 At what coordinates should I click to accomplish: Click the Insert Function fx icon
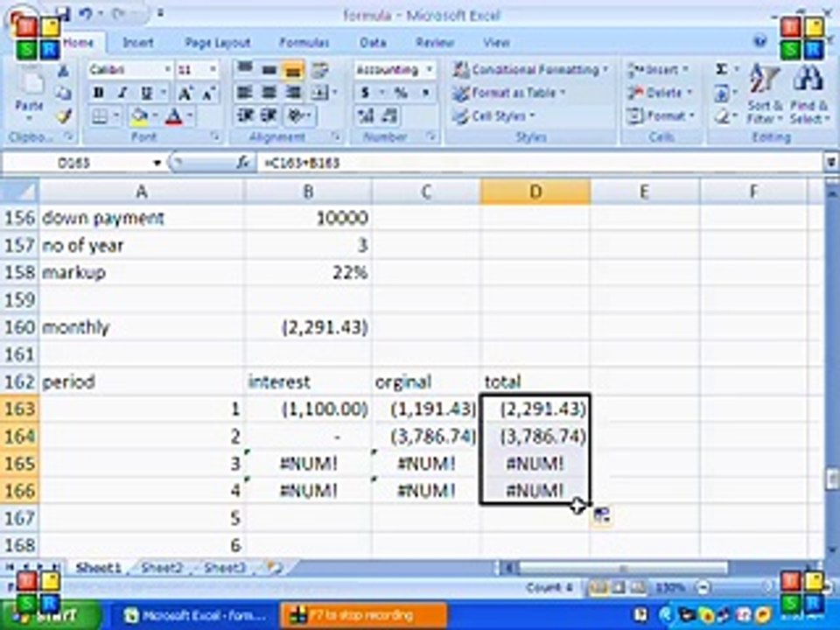click(242, 162)
